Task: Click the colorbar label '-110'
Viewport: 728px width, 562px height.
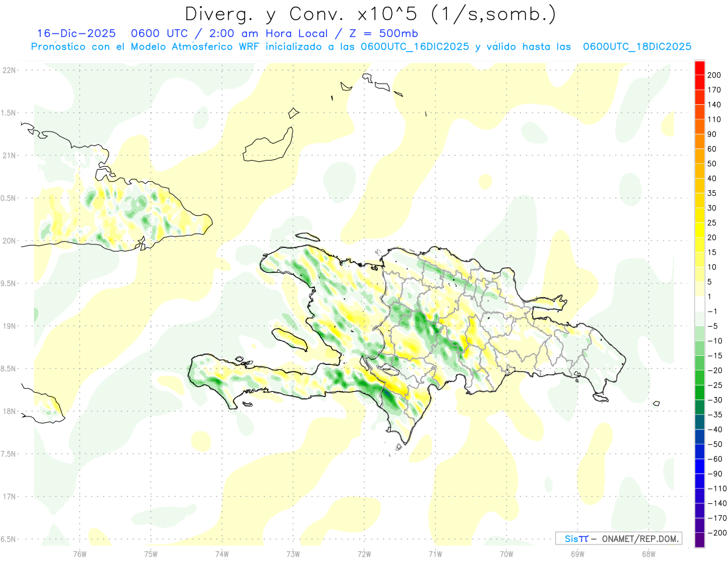Action: [x=718, y=489]
